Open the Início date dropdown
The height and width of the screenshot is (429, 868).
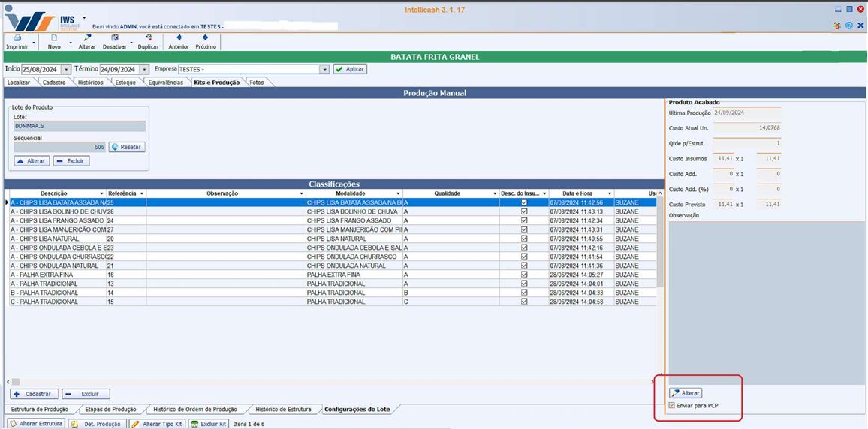66,69
